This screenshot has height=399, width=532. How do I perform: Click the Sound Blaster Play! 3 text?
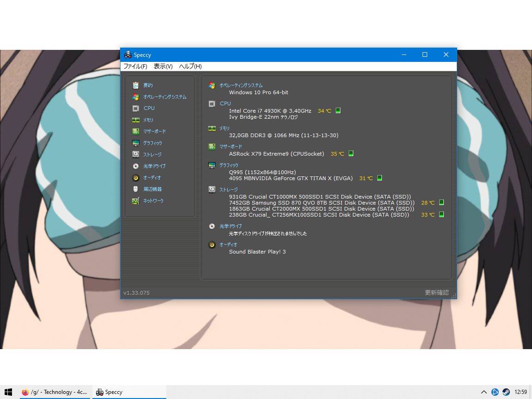tap(257, 252)
